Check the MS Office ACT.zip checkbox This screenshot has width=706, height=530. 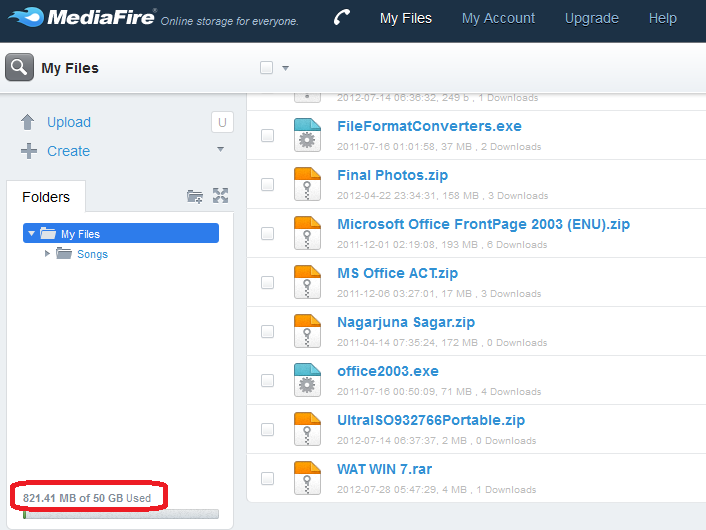267,282
